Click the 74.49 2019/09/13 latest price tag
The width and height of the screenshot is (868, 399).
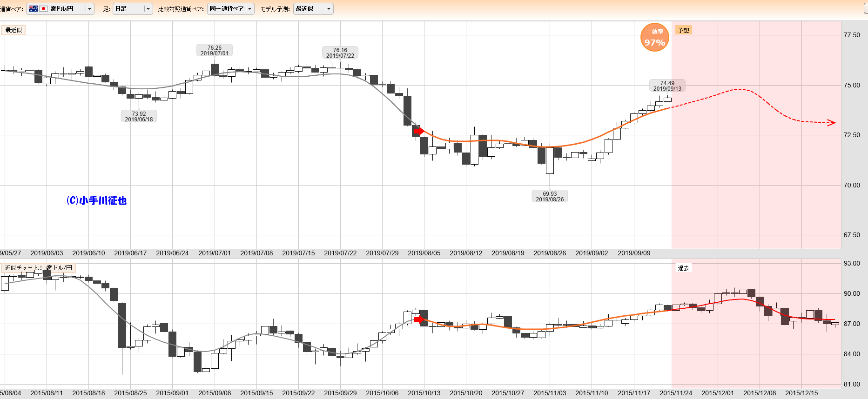667,86
